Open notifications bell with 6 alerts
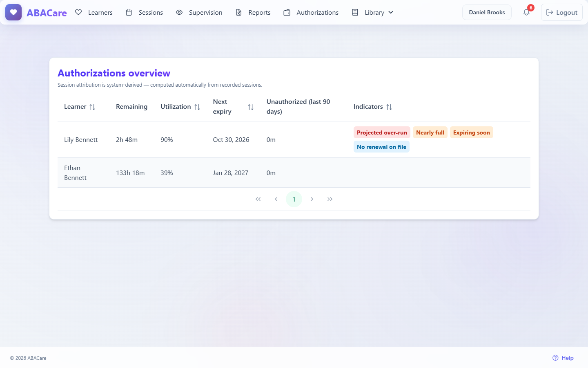588x368 pixels. tap(527, 12)
